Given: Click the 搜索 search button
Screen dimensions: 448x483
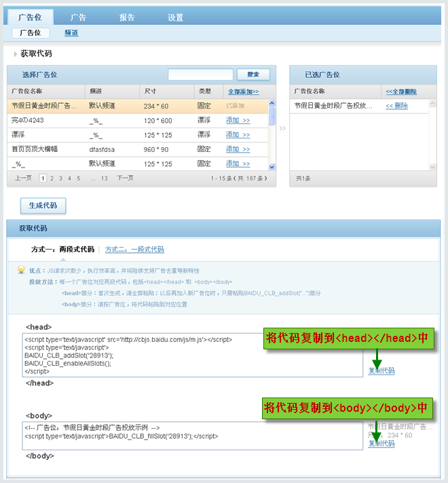Looking at the screenshot, I should point(253,75).
